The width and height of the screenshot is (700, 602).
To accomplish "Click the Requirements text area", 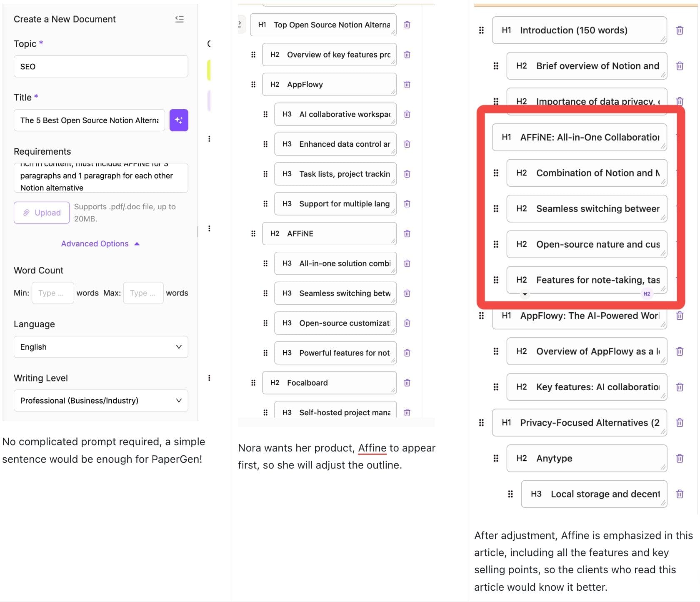I will click(101, 178).
